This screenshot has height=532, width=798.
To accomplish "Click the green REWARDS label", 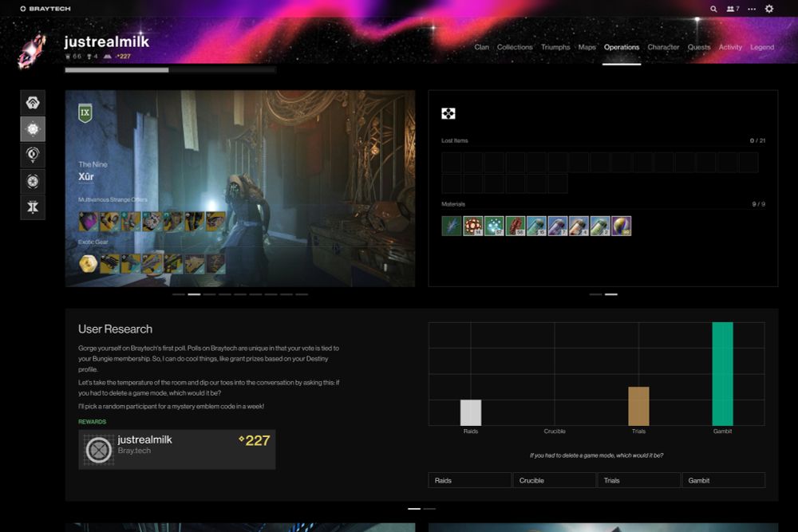I will (92, 422).
